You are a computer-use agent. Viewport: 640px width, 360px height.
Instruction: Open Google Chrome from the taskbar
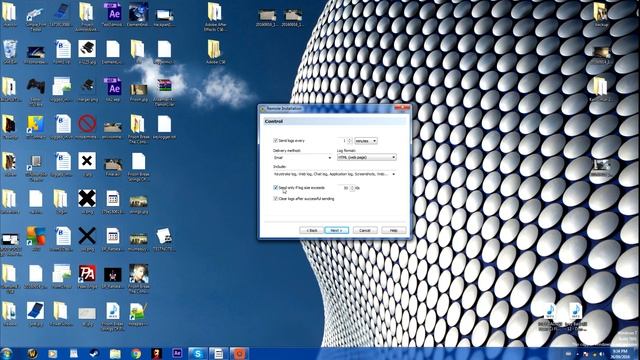[x=136, y=353]
